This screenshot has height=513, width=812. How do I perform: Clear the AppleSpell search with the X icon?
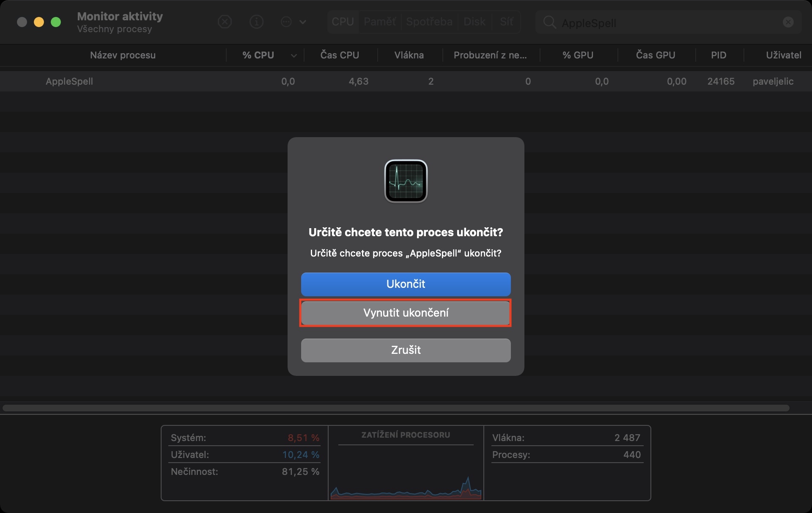click(x=788, y=22)
